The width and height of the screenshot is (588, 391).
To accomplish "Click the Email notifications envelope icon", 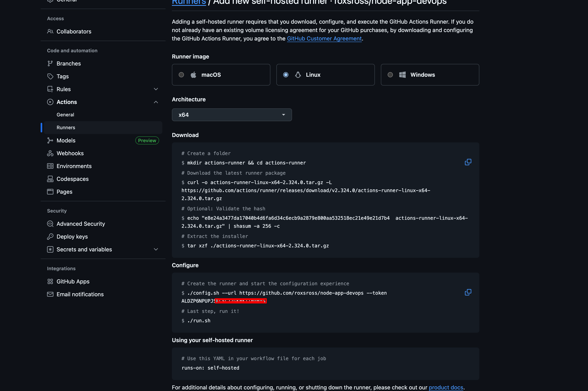I will tap(50, 294).
